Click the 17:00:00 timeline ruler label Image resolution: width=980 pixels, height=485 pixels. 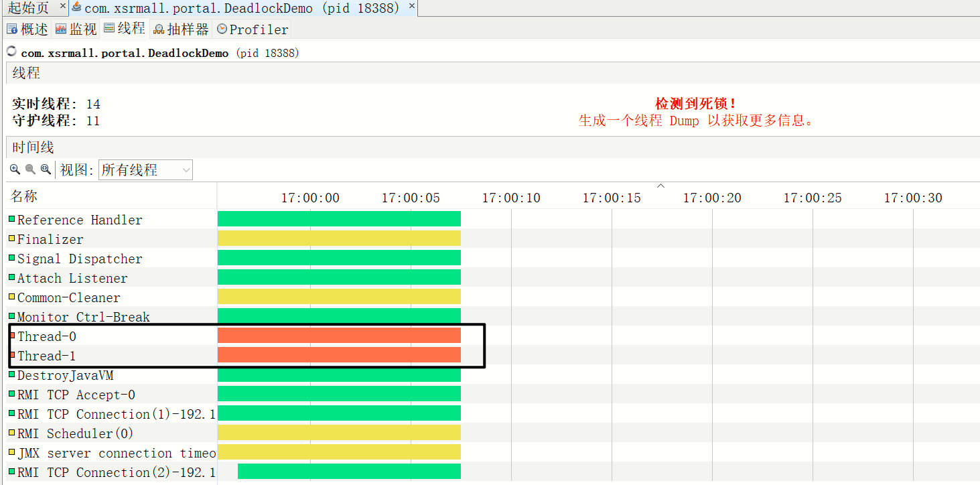[310, 198]
